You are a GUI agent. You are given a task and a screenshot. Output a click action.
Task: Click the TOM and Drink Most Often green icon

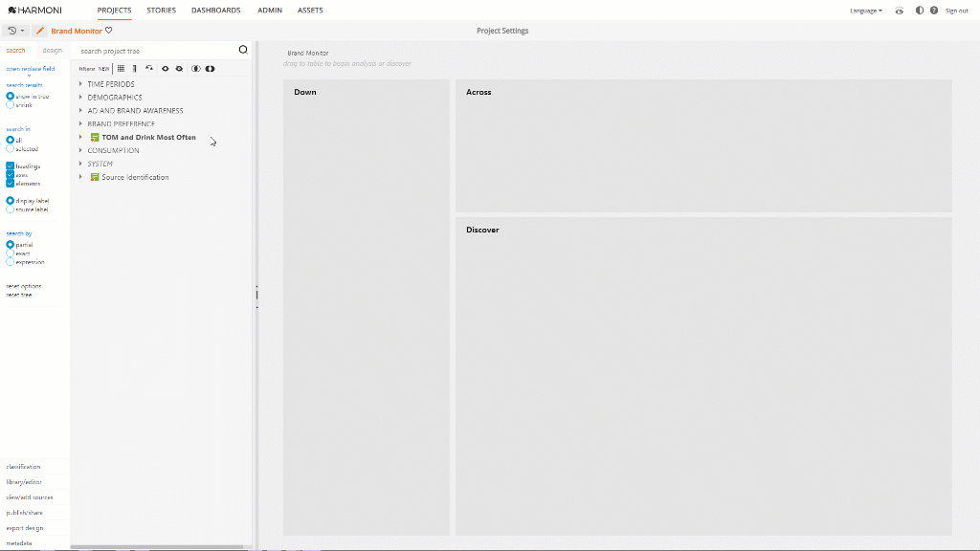coord(95,138)
